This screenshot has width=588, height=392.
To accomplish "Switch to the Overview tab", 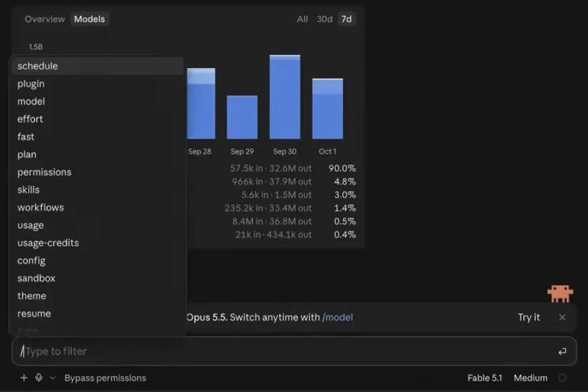I will (45, 19).
